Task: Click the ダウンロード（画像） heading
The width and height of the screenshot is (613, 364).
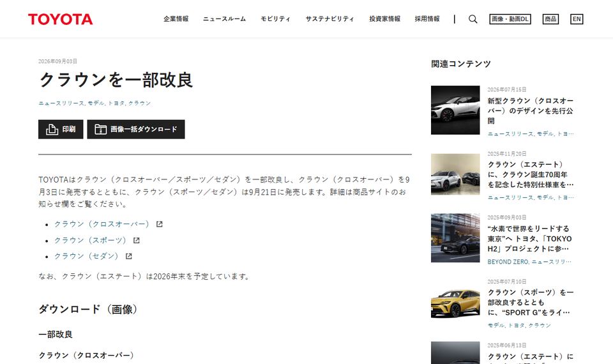Action: click(x=88, y=309)
